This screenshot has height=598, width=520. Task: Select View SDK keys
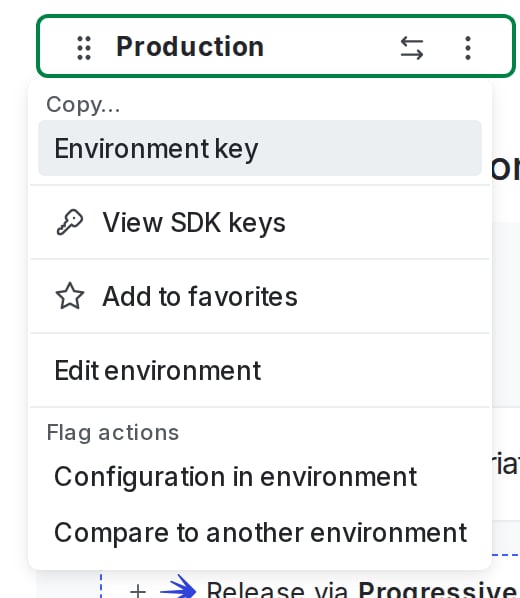coord(260,222)
